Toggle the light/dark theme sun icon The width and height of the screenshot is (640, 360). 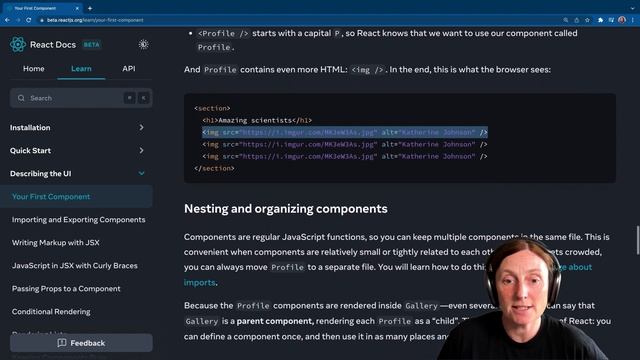[x=143, y=44]
